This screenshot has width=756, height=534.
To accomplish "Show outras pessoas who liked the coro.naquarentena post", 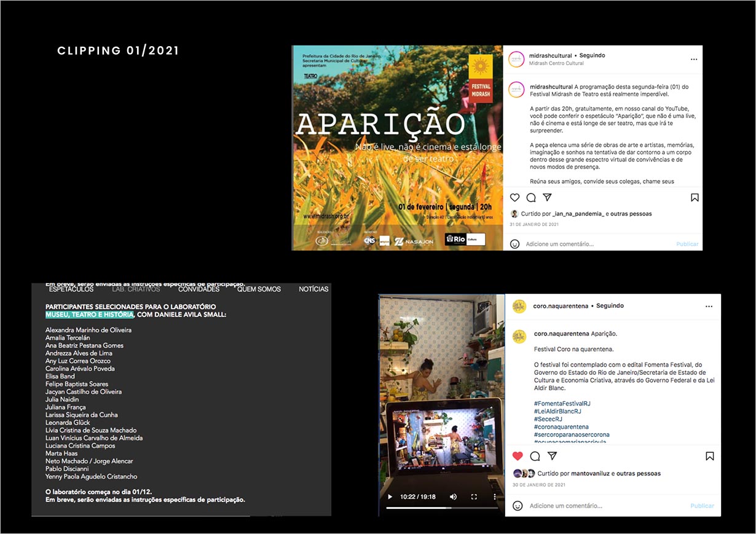I will pyautogui.click(x=639, y=474).
